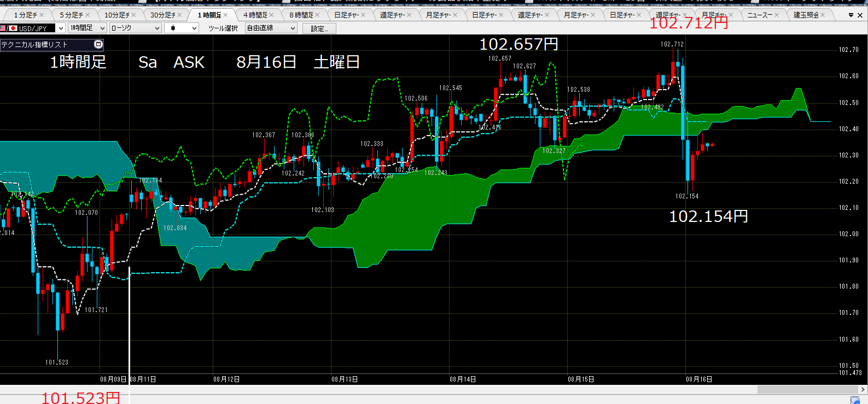The image size is (868, 404).
Task: Close the 建玉照会 tab
Action: point(823,15)
